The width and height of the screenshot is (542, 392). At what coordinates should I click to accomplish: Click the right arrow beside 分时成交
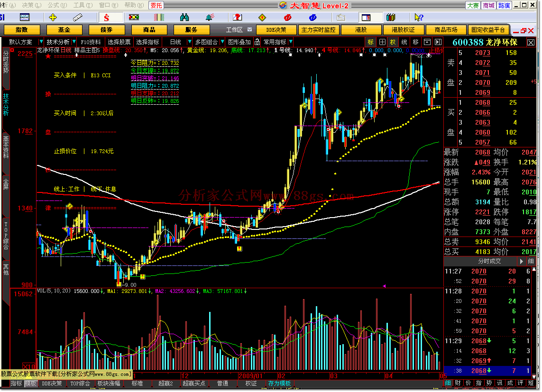click(522, 261)
